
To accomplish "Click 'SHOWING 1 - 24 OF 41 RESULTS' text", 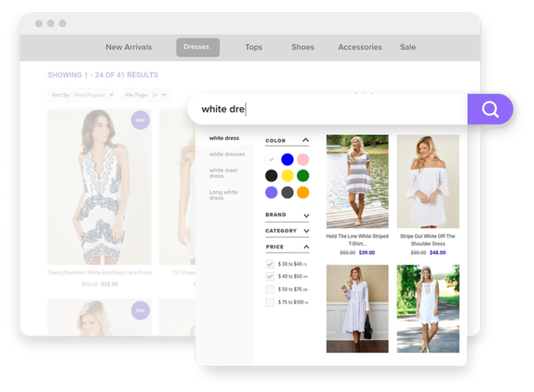I will coord(103,75).
